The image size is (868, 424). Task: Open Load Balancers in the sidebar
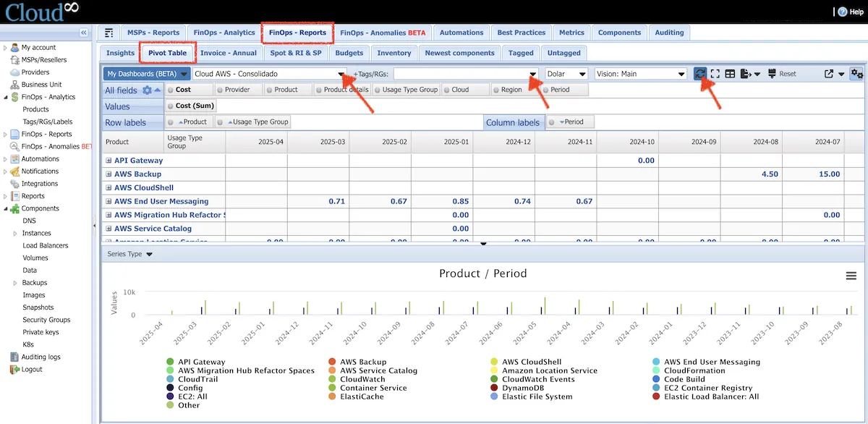46,246
